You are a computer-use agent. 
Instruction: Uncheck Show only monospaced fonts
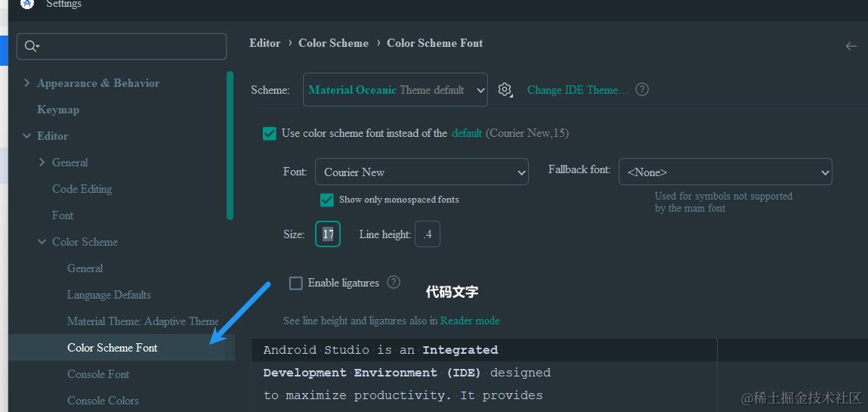click(x=326, y=200)
